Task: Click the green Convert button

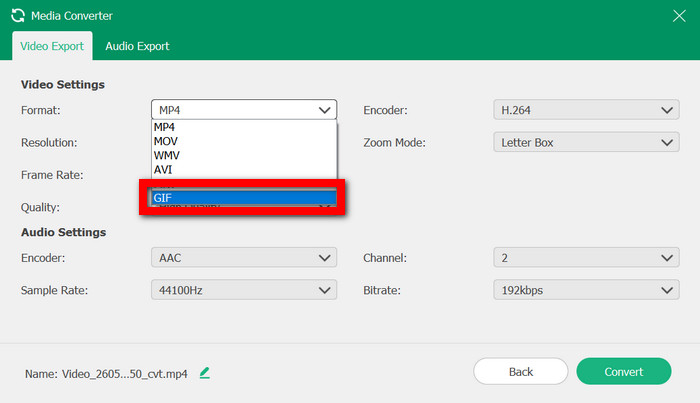Action: click(x=624, y=371)
